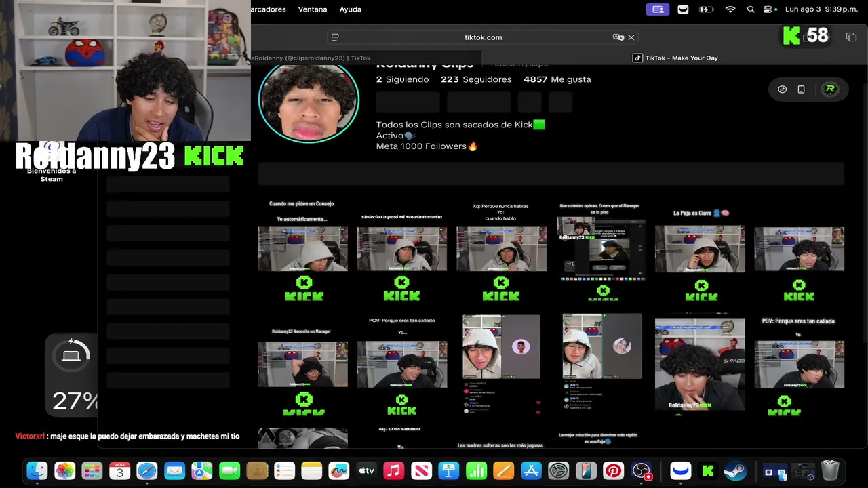The height and width of the screenshot is (488, 868).
Task: Open the Kick app in the dock
Action: pos(708,470)
